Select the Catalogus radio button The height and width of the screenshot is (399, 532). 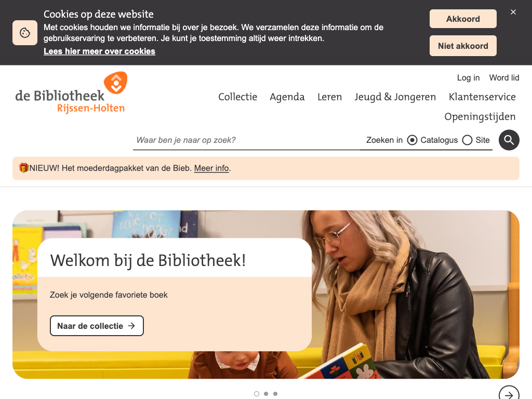click(412, 140)
